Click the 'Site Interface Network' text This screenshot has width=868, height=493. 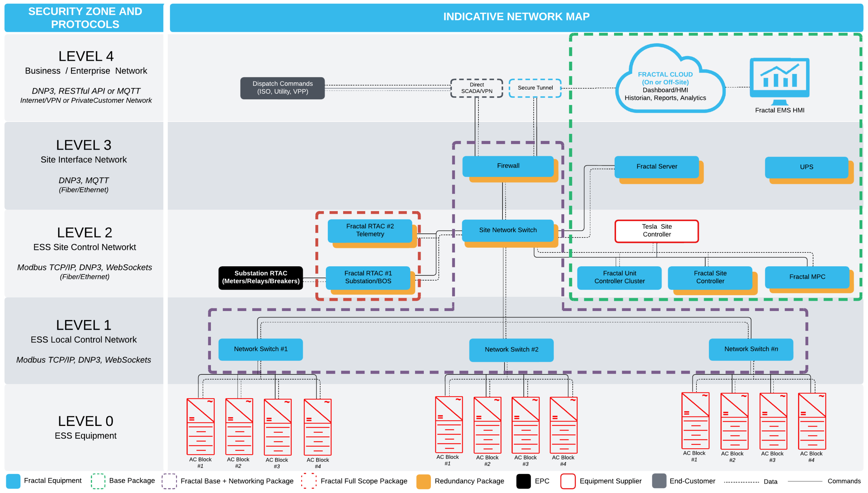pyautogui.click(x=83, y=160)
